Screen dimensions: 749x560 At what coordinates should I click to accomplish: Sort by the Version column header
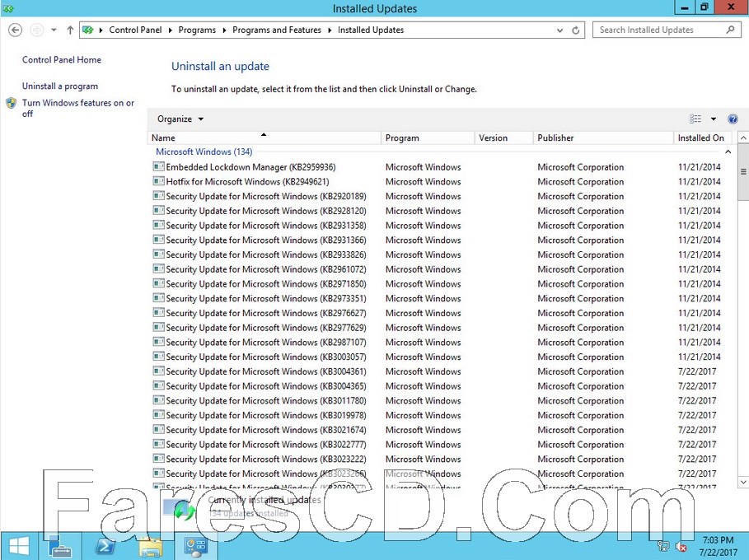tap(503, 138)
